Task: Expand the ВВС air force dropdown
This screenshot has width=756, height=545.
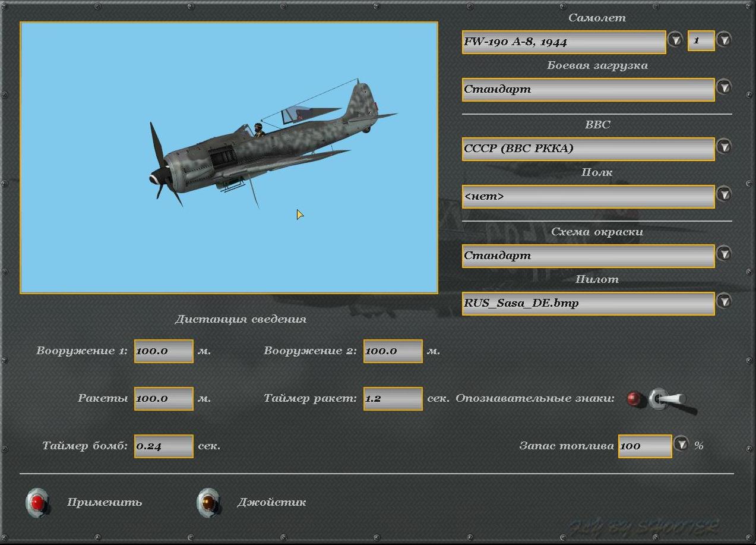Action: pyautogui.click(x=723, y=147)
